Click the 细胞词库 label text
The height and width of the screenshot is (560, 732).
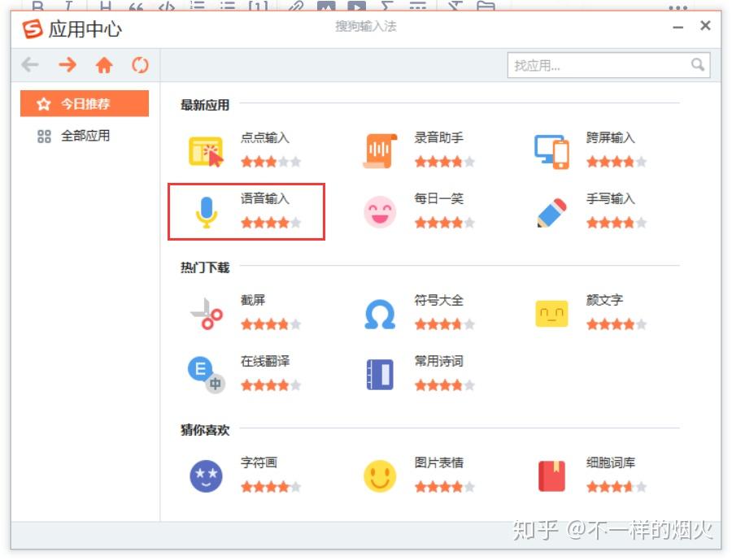611,462
